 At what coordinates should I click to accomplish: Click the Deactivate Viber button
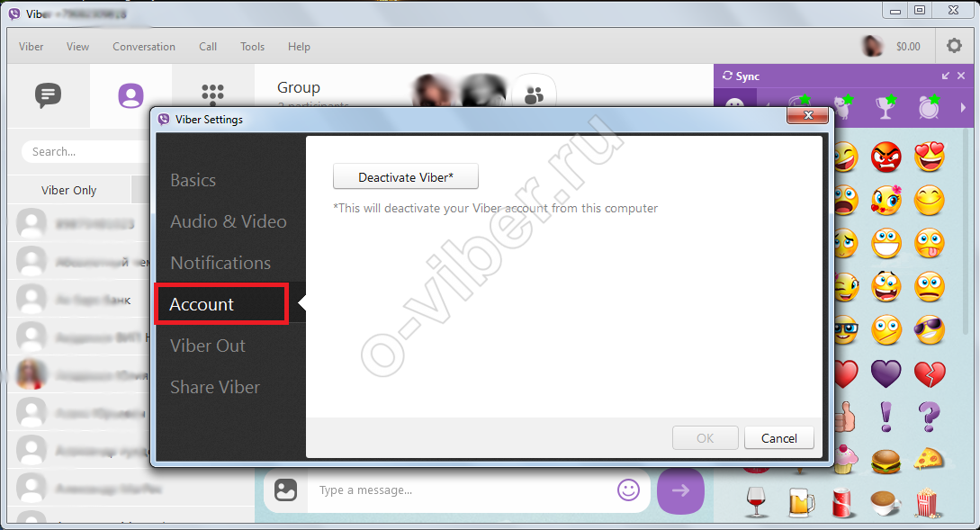(406, 177)
